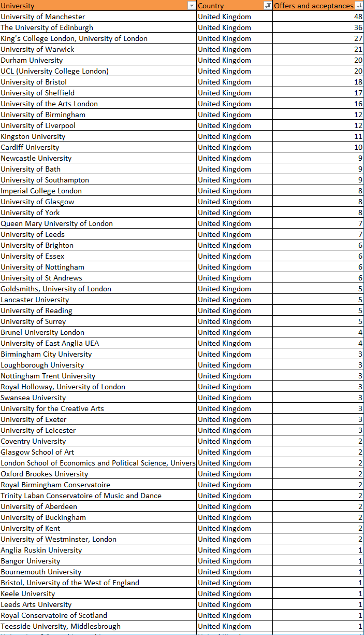Viewport: 364px width, 635px height.
Task: Select the Brunel University London cell
Action: pyautogui.click(x=98, y=332)
